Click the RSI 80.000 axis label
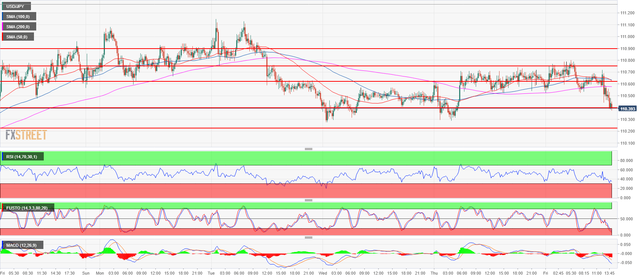The height and width of the screenshot is (278, 644). 626,160
